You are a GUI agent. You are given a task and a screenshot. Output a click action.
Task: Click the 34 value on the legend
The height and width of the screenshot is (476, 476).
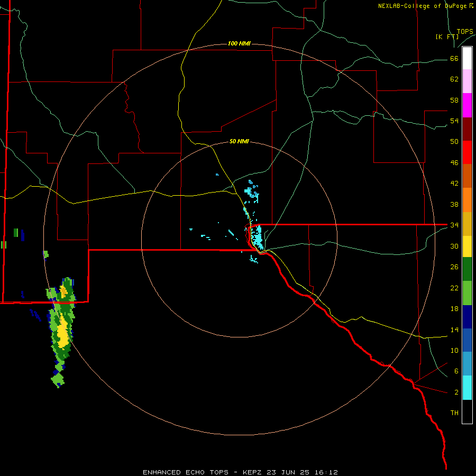[454, 225]
